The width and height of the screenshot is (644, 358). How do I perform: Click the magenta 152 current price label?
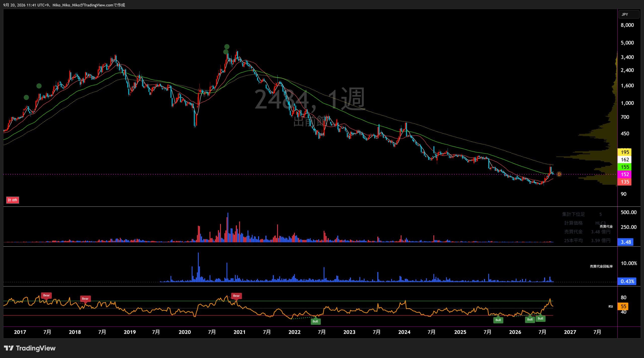click(x=625, y=174)
